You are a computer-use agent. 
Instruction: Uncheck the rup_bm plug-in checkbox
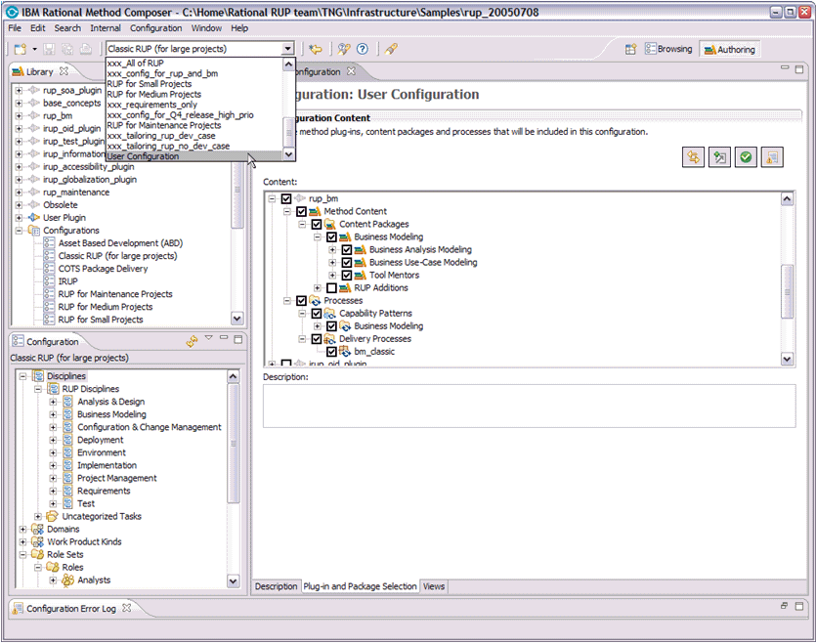tap(286, 199)
